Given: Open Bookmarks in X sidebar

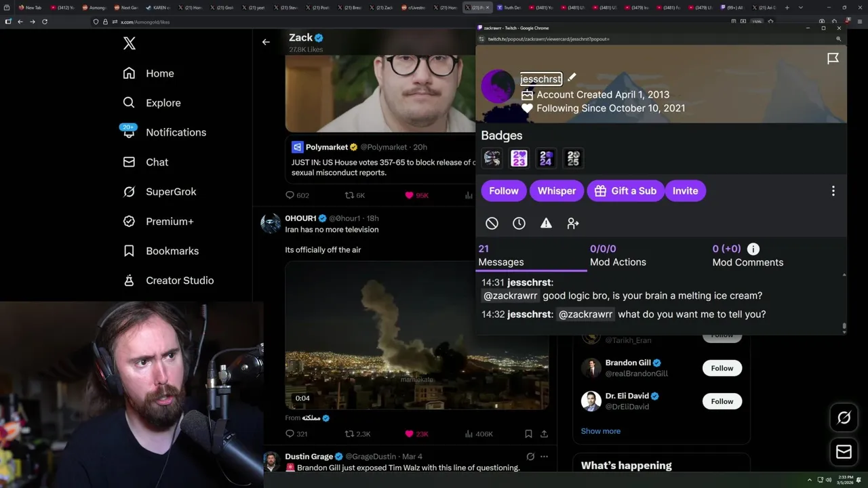Looking at the screenshot, I should tap(161, 251).
